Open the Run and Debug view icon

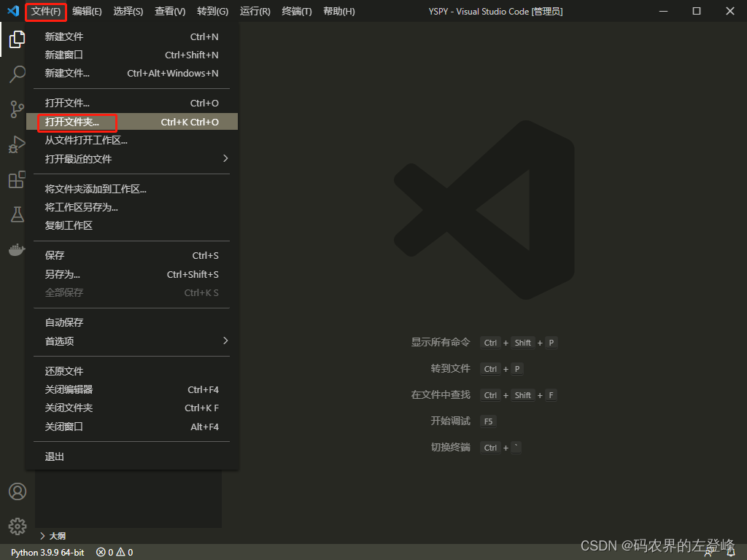[18, 145]
